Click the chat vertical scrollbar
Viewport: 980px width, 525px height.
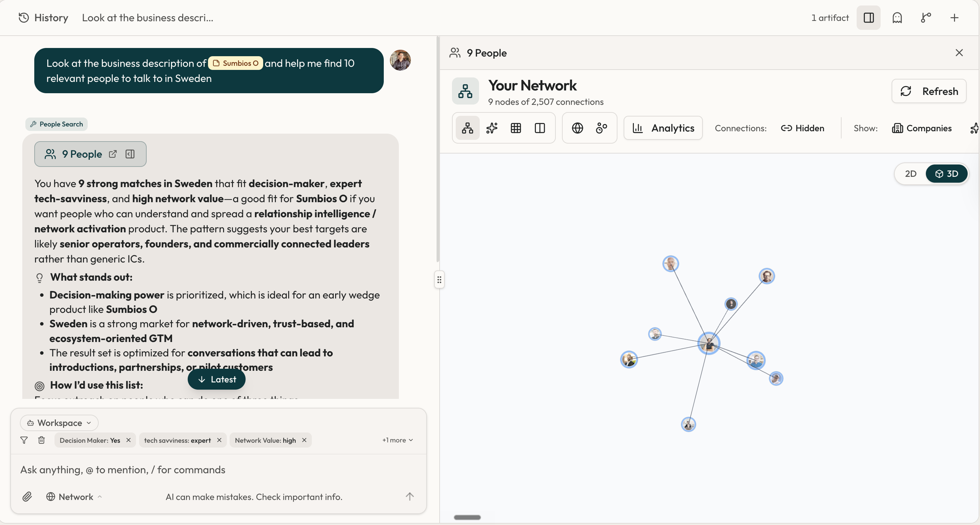[x=438, y=149]
